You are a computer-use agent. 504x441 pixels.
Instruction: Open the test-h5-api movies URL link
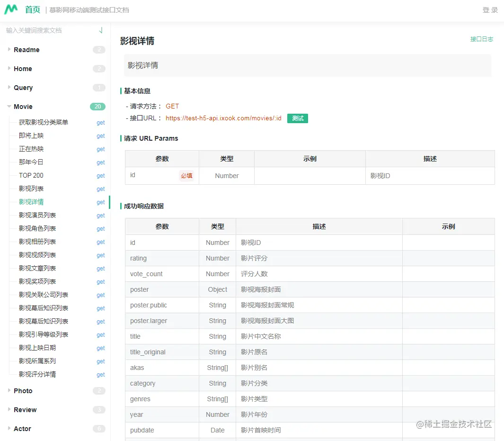(223, 118)
